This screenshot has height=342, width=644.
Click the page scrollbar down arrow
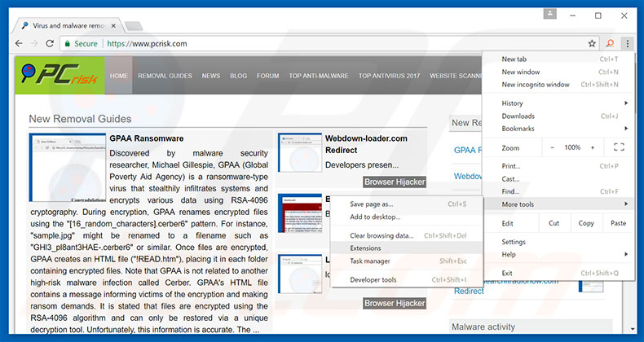[x=632, y=328]
